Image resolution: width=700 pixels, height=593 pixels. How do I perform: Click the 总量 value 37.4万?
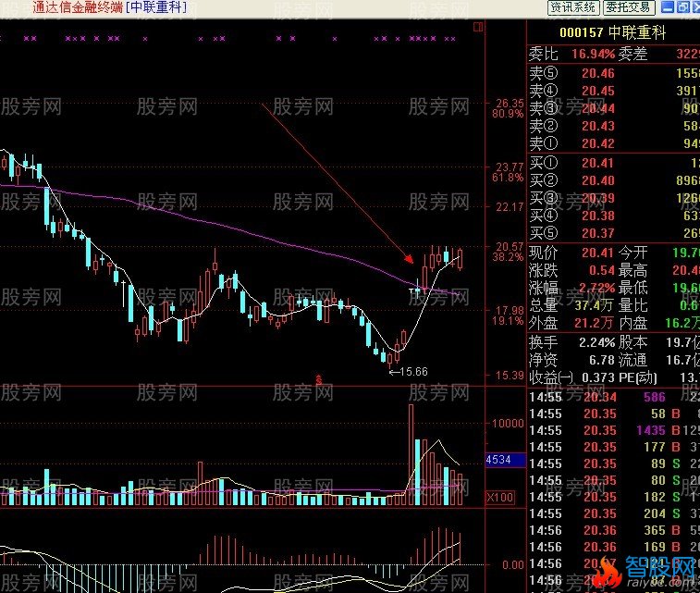[594, 305]
